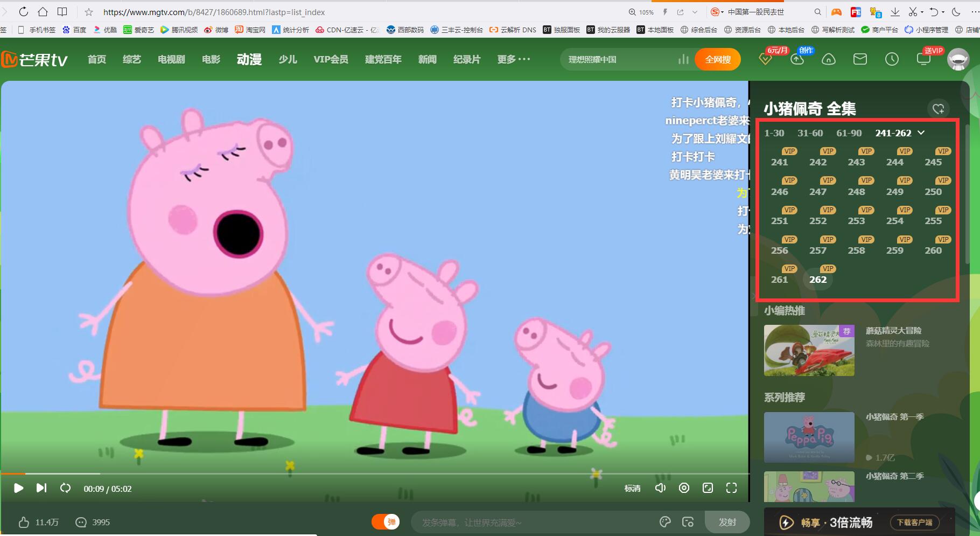Open the game controller extension icon
The image size is (980, 536).
(x=836, y=12)
